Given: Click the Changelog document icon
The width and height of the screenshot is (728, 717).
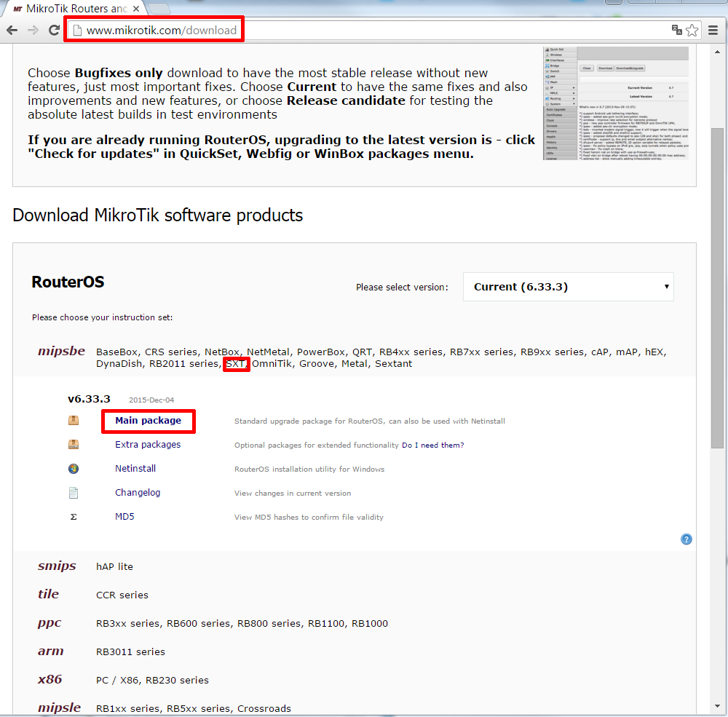Looking at the screenshot, I should [74, 493].
